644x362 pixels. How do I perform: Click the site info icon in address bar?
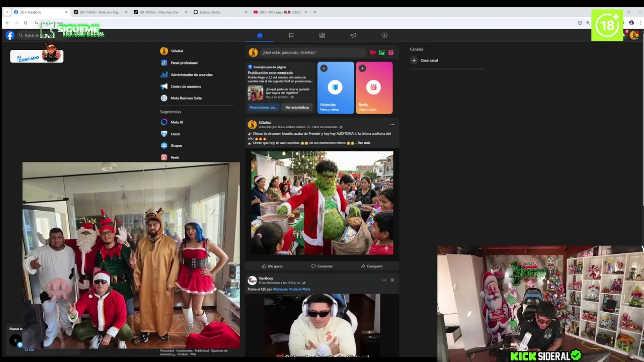[x=37, y=23]
